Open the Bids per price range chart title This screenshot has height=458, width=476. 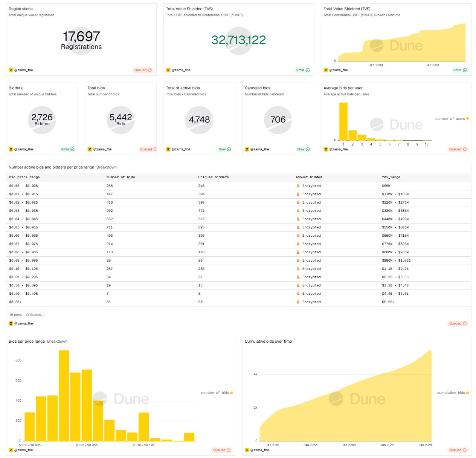[27, 342]
